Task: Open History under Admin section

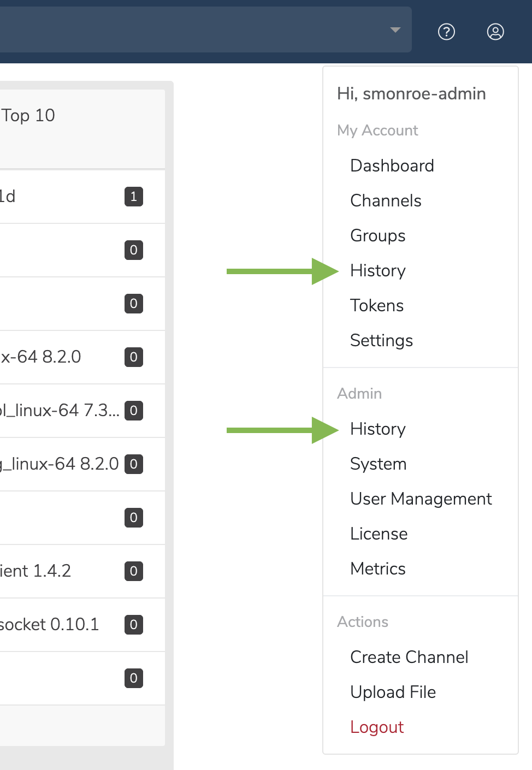Action: click(378, 429)
